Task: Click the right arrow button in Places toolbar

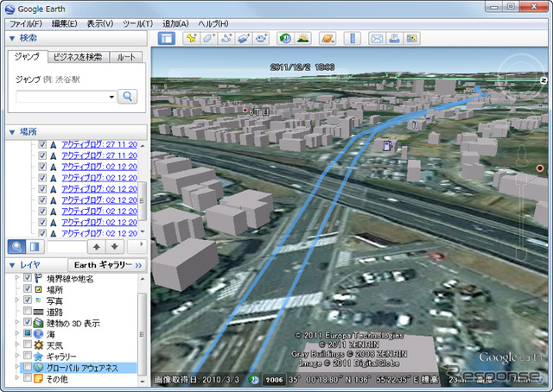Action: pyautogui.click(x=137, y=247)
